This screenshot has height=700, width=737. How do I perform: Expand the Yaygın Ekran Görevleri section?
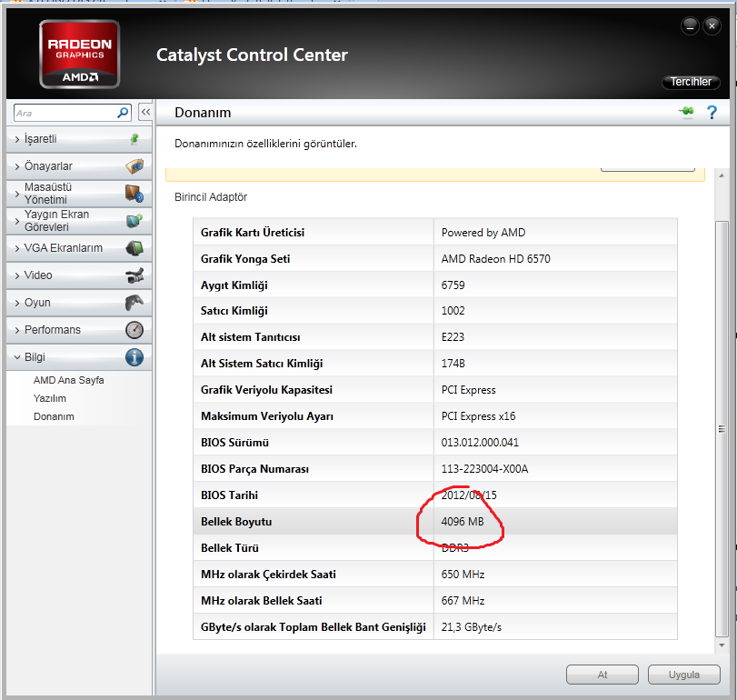click(x=79, y=221)
